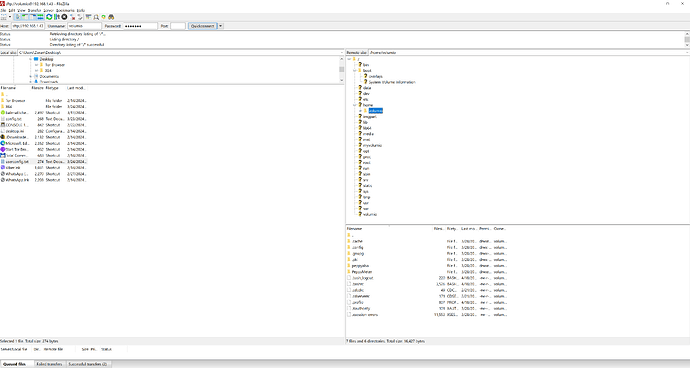Select System Volume Information in remote tree
Image resolution: width=690 pixels, height=368 pixels.
(x=392, y=82)
